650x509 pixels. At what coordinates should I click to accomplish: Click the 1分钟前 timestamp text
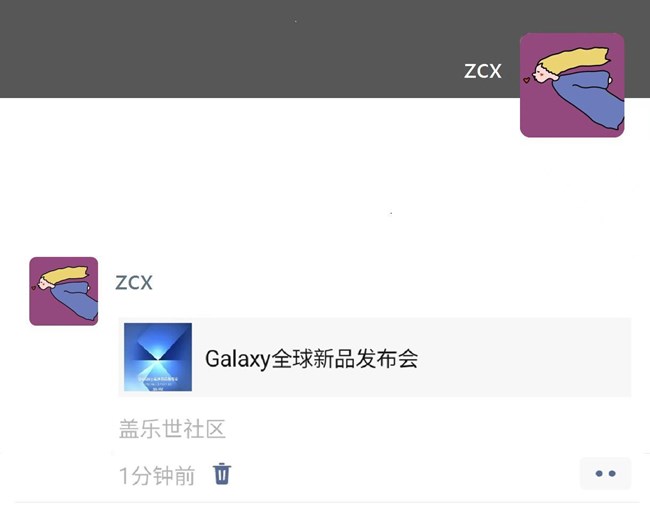point(157,475)
